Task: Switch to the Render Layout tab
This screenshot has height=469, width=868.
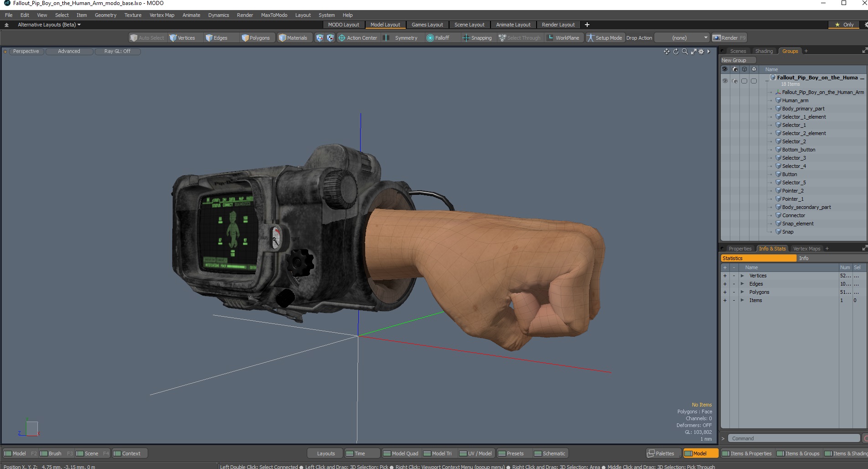Action: 558,25
